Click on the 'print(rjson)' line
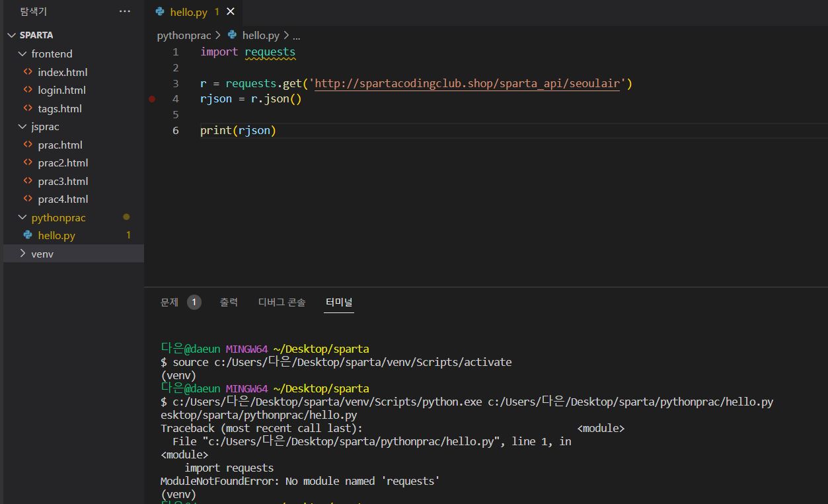Screen dimensions: 828x504 click(x=238, y=131)
